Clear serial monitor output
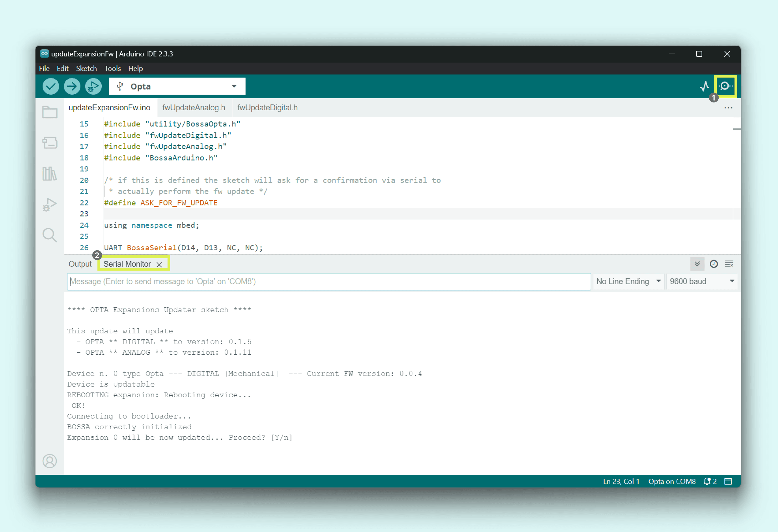This screenshot has width=778, height=532. coord(729,264)
